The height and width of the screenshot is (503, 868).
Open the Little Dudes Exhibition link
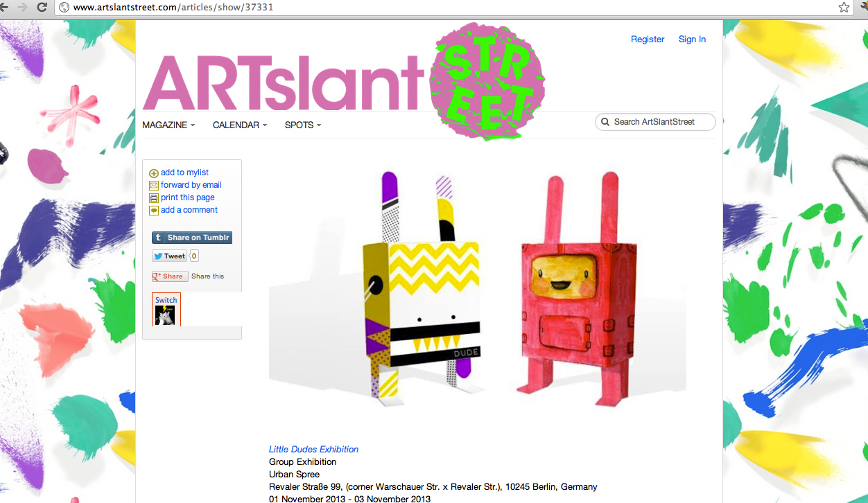[x=313, y=450]
